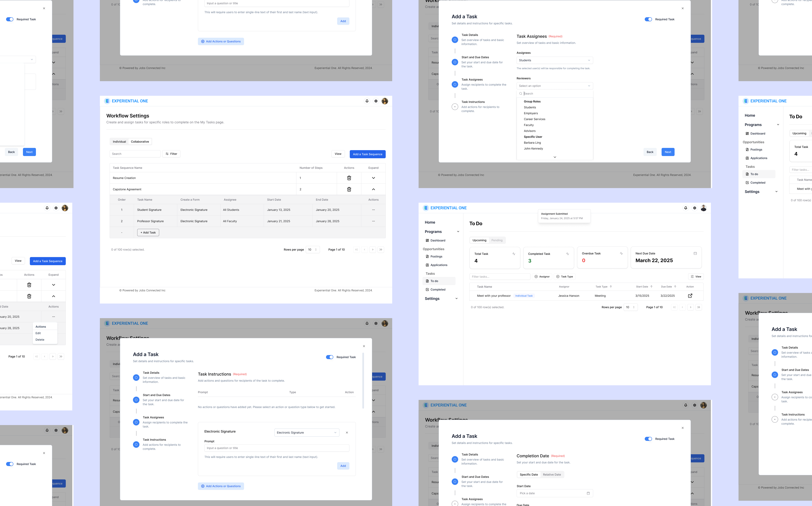Click the Assignor filter above the task table
This screenshot has height=506, width=812.
tap(542, 276)
